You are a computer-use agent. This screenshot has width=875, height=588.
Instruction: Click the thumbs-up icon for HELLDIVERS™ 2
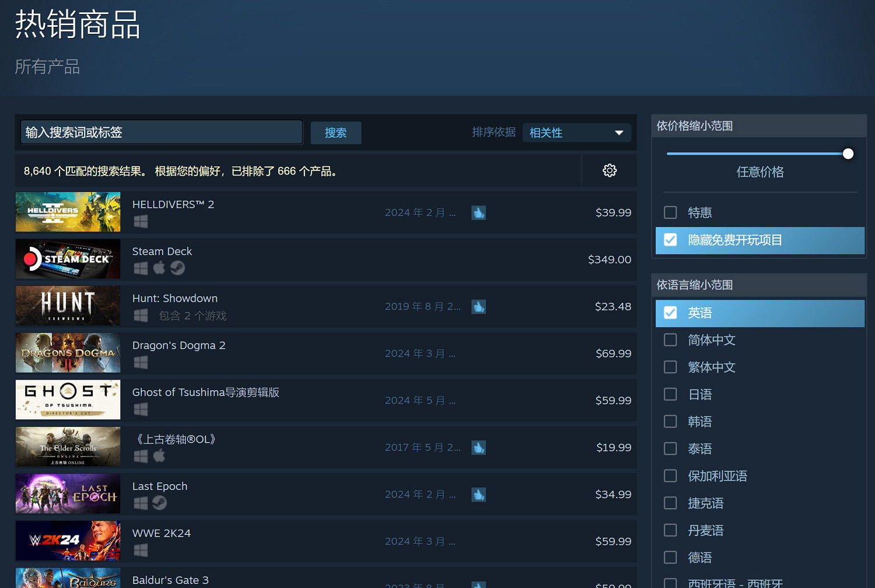(478, 212)
